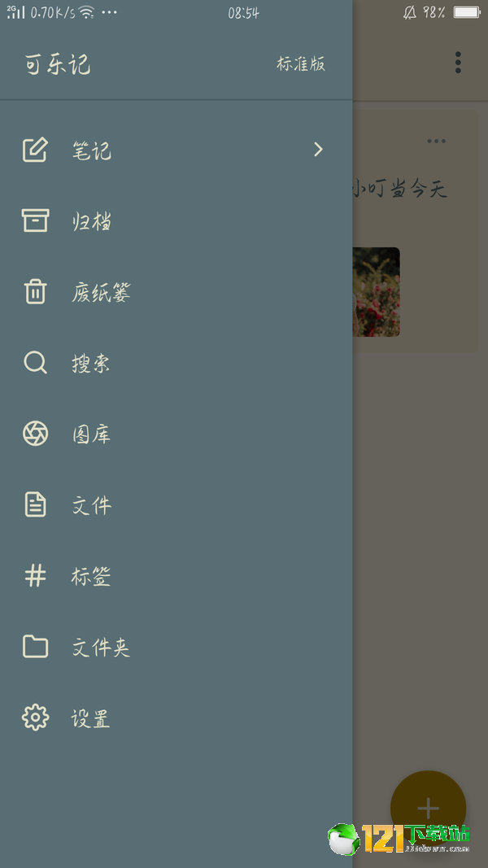Tap the 搜索 magnifier icon
488x868 pixels.
point(35,363)
